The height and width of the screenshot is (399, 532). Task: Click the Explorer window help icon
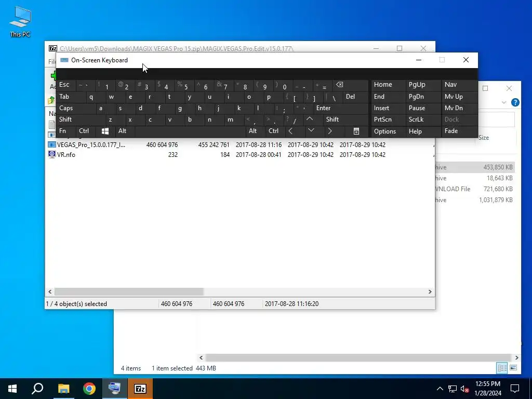515,102
